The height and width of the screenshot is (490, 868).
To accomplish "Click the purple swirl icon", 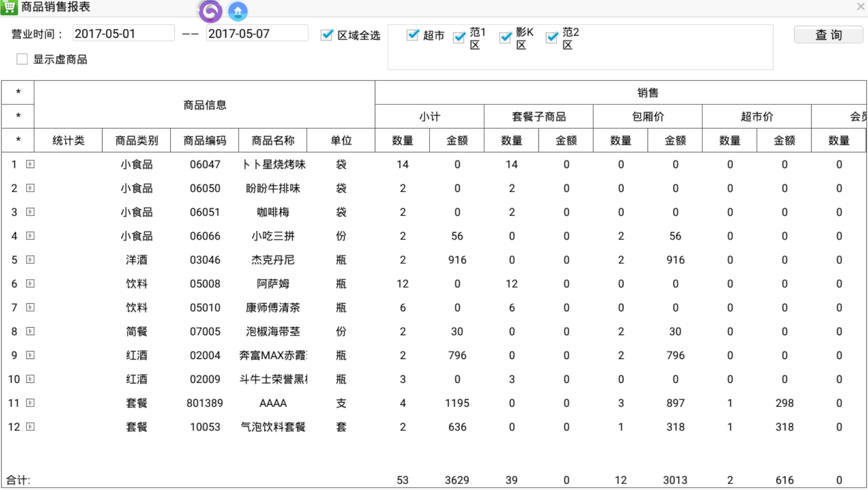I will 210,11.
